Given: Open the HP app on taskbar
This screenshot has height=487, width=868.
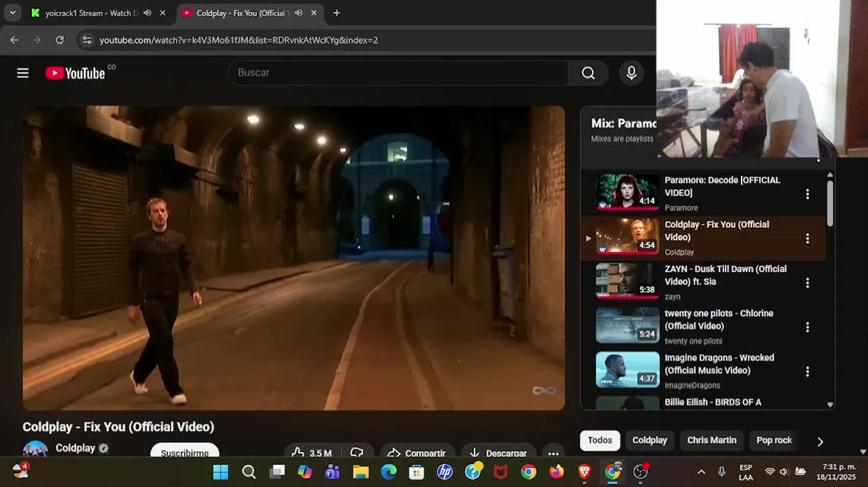Looking at the screenshot, I should click(445, 472).
